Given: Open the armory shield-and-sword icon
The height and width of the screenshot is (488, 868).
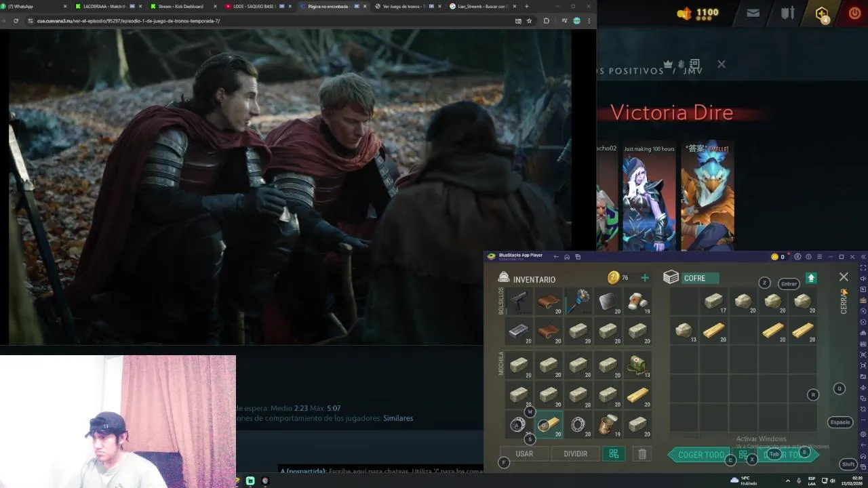Looking at the screenshot, I should pyautogui.click(x=787, y=13).
